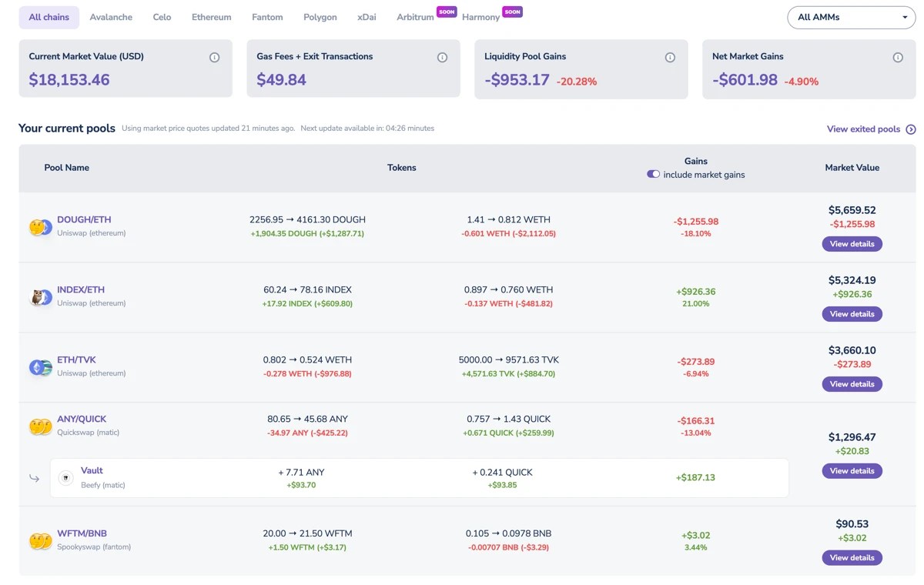This screenshot has width=924, height=585.
Task: Click the ETH/TVK pool token icon
Action: (40, 367)
